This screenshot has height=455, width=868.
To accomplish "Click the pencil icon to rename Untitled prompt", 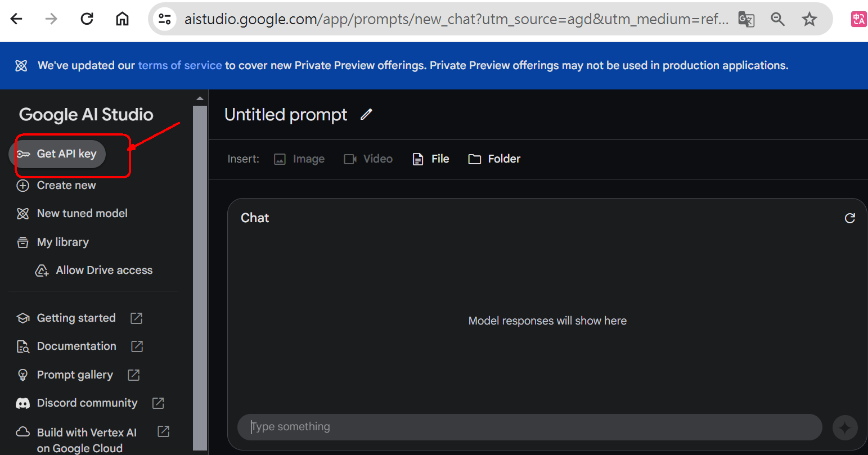I will click(366, 114).
